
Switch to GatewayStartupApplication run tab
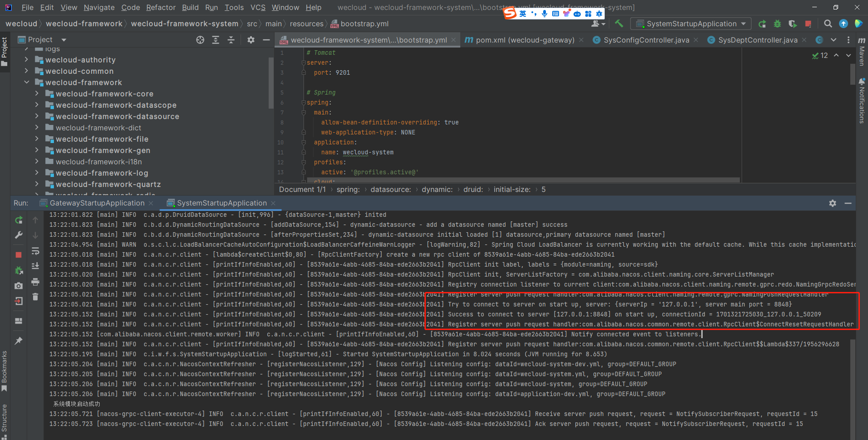(x=97, y=203)
